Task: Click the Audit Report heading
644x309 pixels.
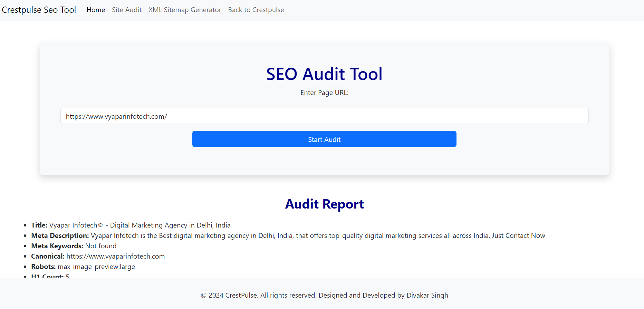Action: 324,204
